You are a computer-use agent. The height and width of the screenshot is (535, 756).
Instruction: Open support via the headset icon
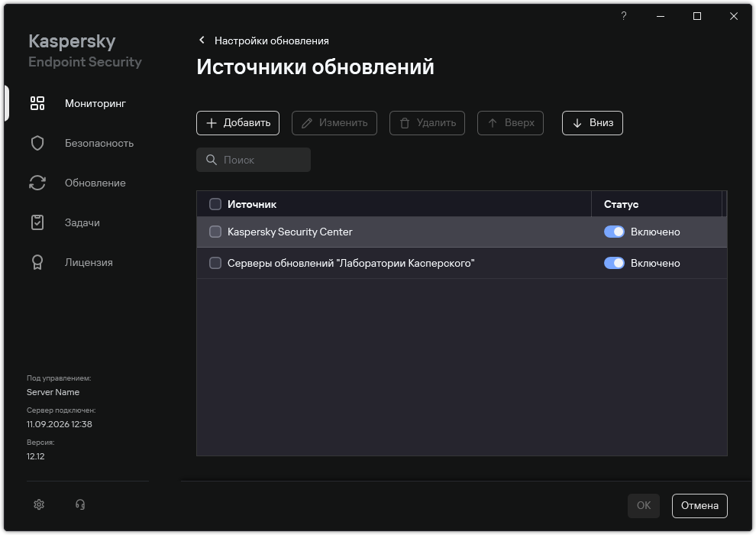tap(80, 504)
